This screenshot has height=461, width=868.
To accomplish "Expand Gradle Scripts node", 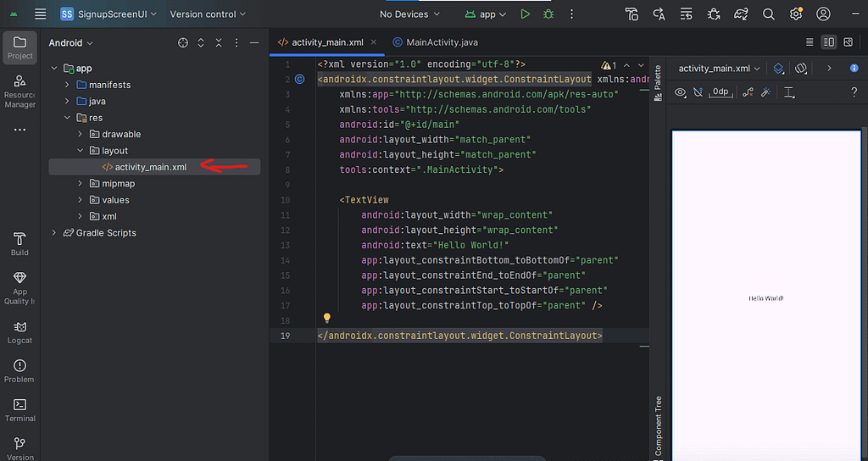I will (x=53, y=233).
